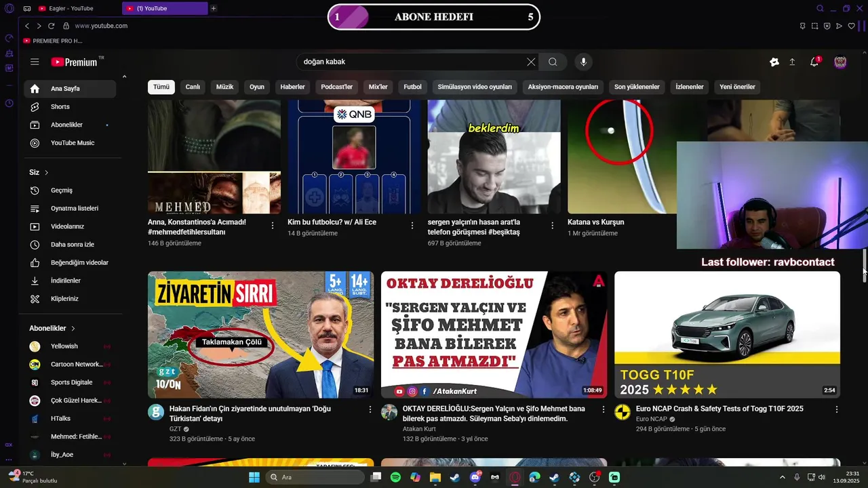This screenshot has width=868, height=488.
Task: Open YouTube notifications bell
Action: [x=814, y=62]
